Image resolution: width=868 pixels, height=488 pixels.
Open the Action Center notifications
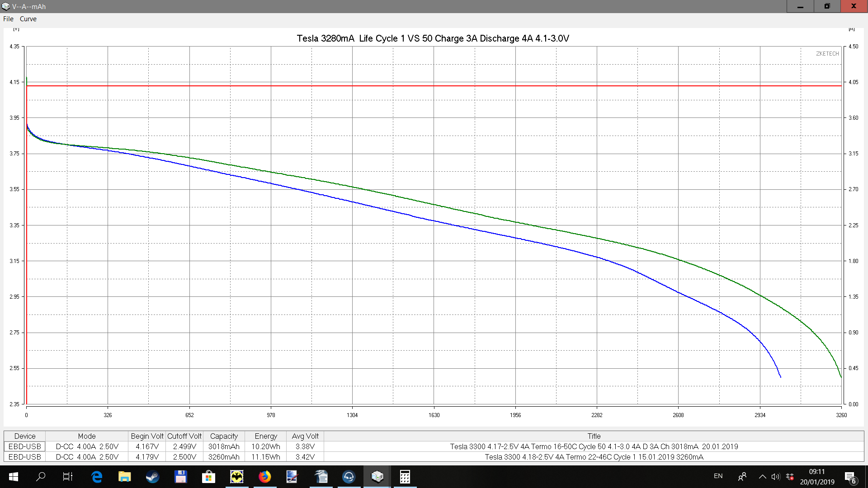pos(850,477)
